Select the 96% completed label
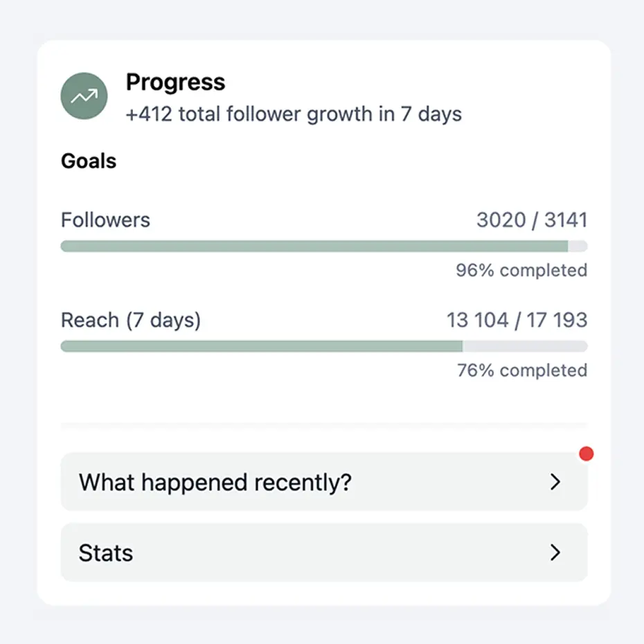The width and height of the screenshot is (644, 644). (x=521, y=271)
